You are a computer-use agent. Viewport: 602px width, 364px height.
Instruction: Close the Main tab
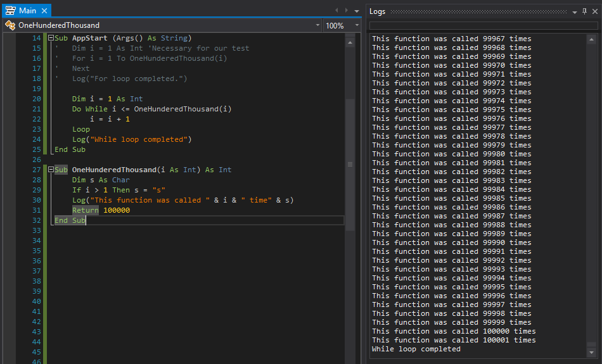click(x=44, y=11)
